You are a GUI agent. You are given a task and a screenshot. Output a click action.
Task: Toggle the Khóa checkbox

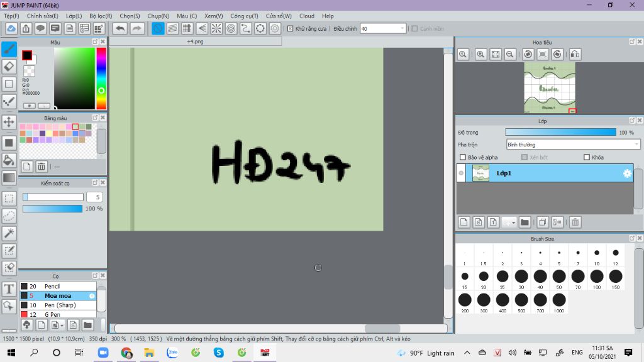coord(587,157)
